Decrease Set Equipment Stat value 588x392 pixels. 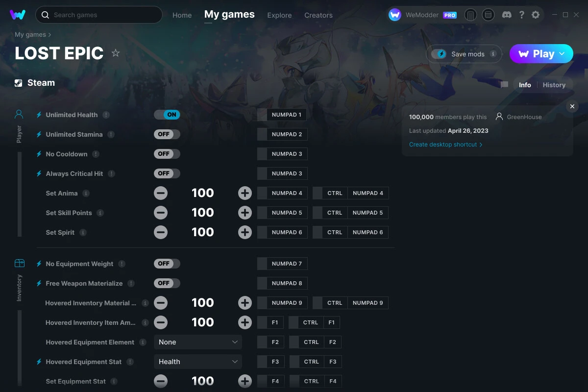tap(161, 381)
